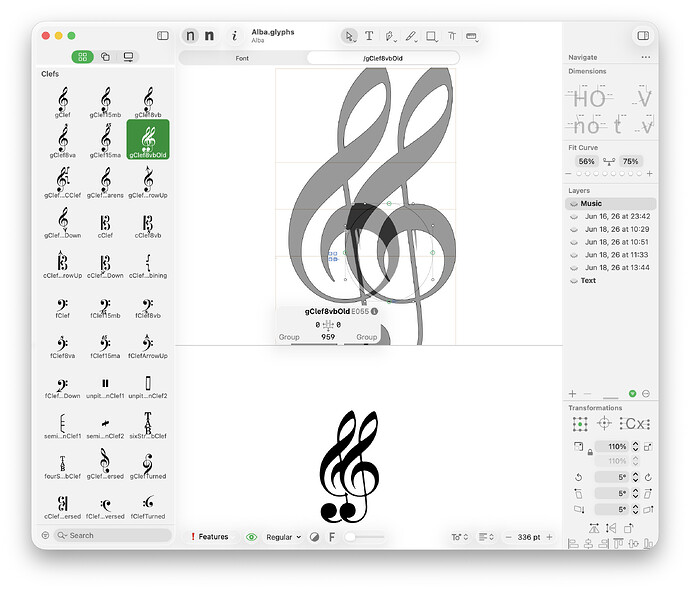Toggle the right palette sidebar
689x591 pixels.
click(643, 36)
